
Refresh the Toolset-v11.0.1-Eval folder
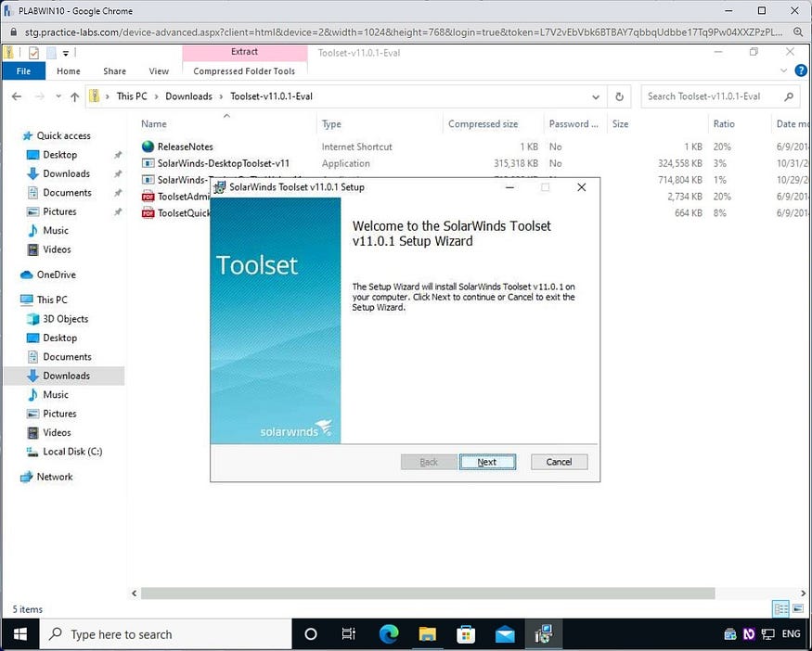pos(619,96)
